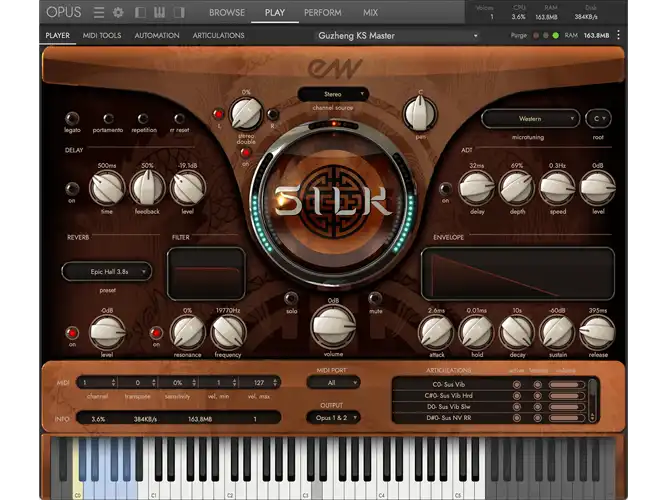Open the MIDI Tools tab
Screen dimensions: 667x500
[102, 35]
